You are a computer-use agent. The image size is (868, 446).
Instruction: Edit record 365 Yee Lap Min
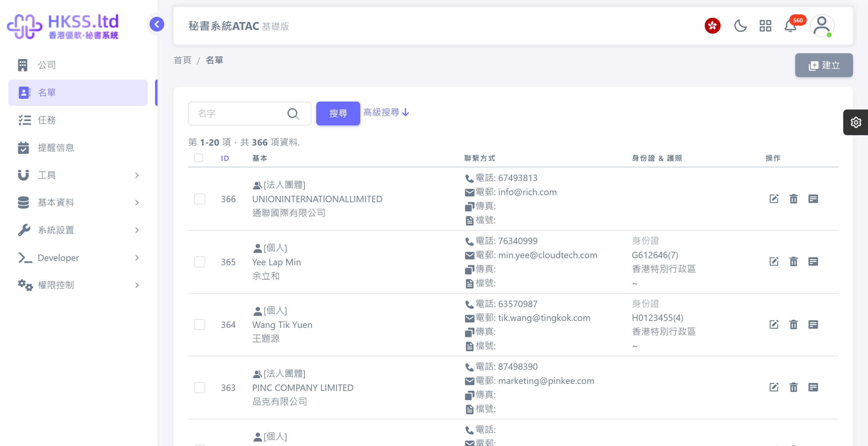pyautogui.click(x=774, y=262)
